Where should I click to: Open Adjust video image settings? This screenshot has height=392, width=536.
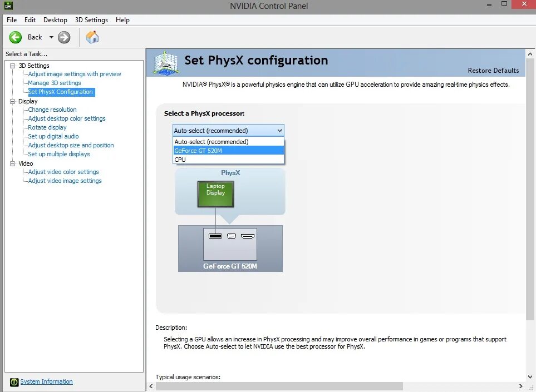pyautogui.click(x=65, y=181)
